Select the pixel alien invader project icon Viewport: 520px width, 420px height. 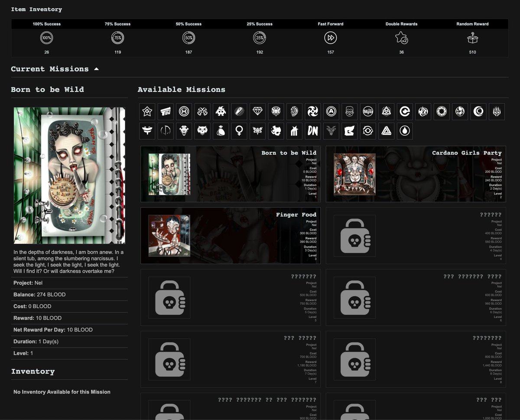[x=221, y=112]
